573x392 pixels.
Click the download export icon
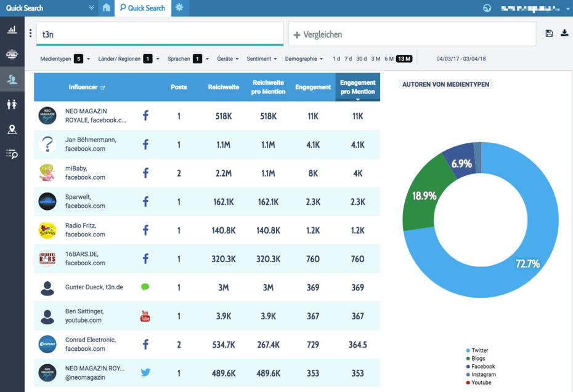tap(564, 33)
